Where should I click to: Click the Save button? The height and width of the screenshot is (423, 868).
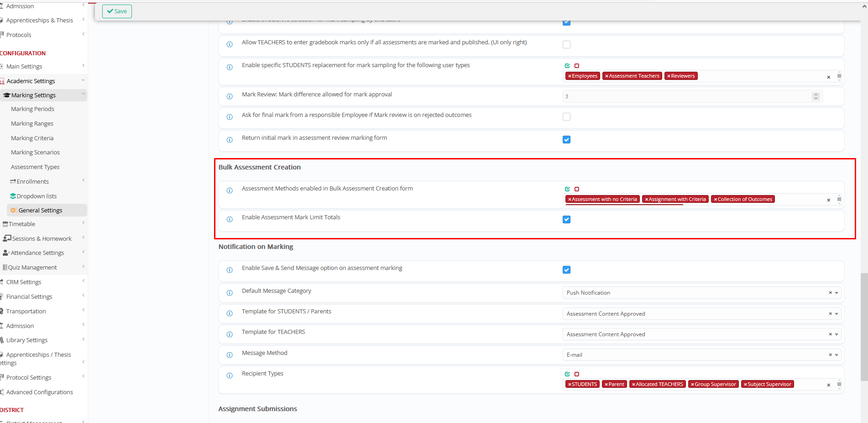[117, 11]
